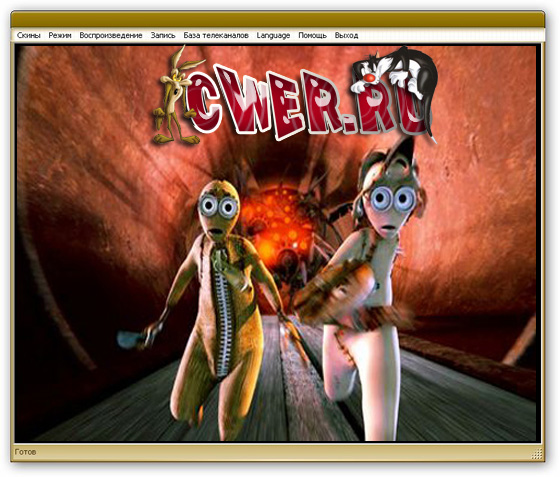Viewport: 560px width, 477px height.
Task: Open the Режим menu
Action: click(x=60, y=35)
